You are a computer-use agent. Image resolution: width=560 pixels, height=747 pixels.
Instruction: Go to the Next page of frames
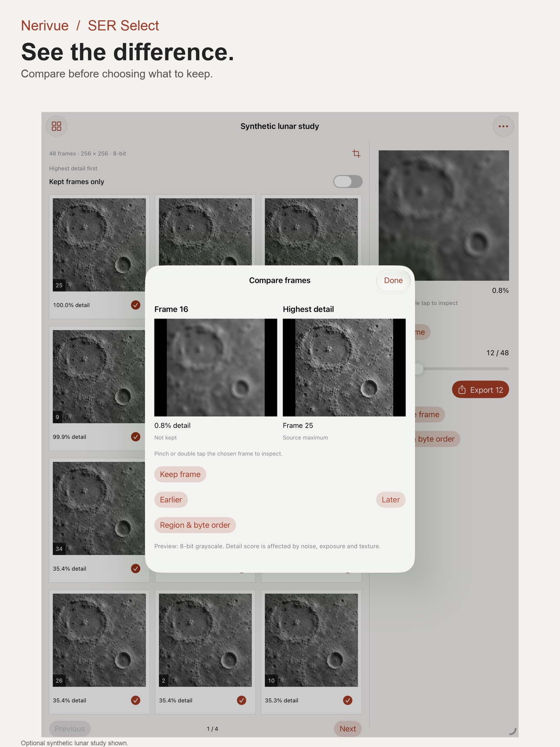348,729
